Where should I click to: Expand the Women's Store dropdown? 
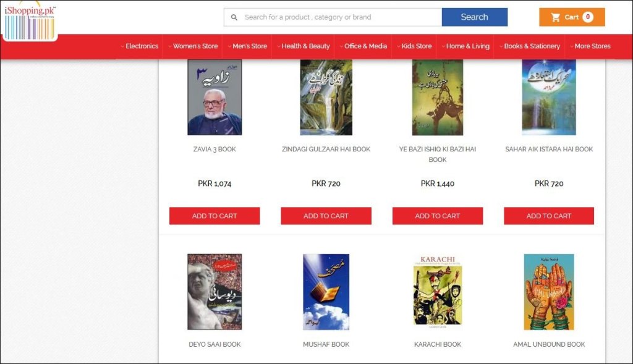[193, 46]
